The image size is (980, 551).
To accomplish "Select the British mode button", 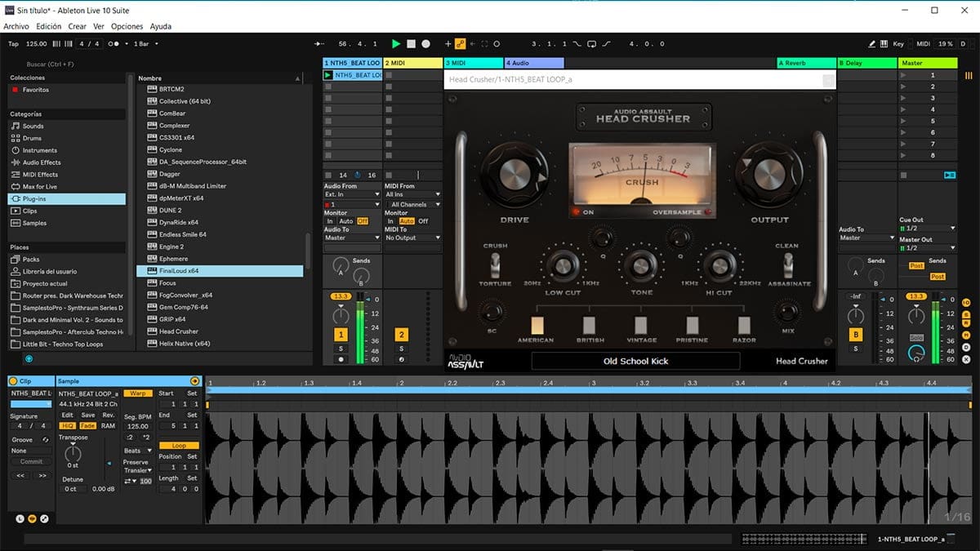I will click(x=590, y=325).
